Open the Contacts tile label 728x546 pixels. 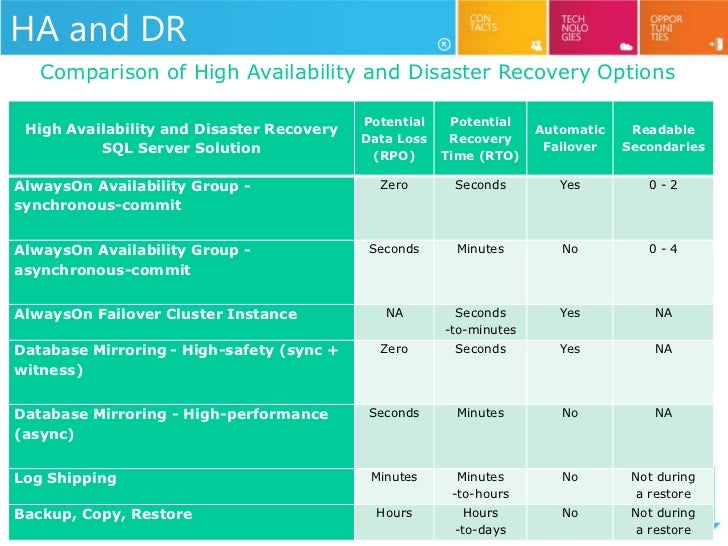click(x=483, y=23)
